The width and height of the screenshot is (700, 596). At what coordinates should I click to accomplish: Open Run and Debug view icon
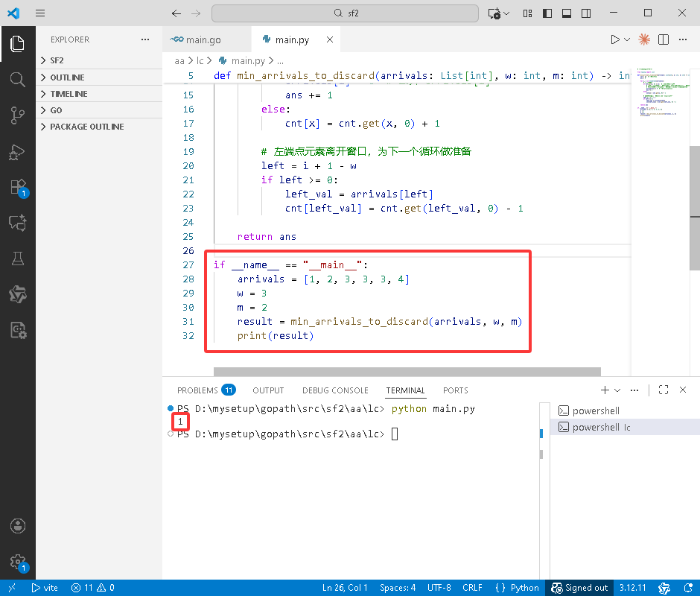(x=17, y=151)
